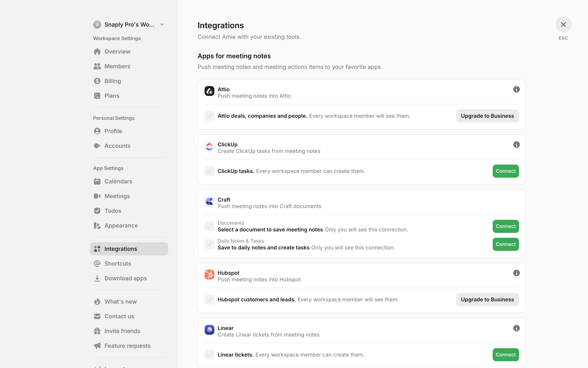
Task: Click 'Push meeting notes into Attio' text
Action: [x=254, y=96]
